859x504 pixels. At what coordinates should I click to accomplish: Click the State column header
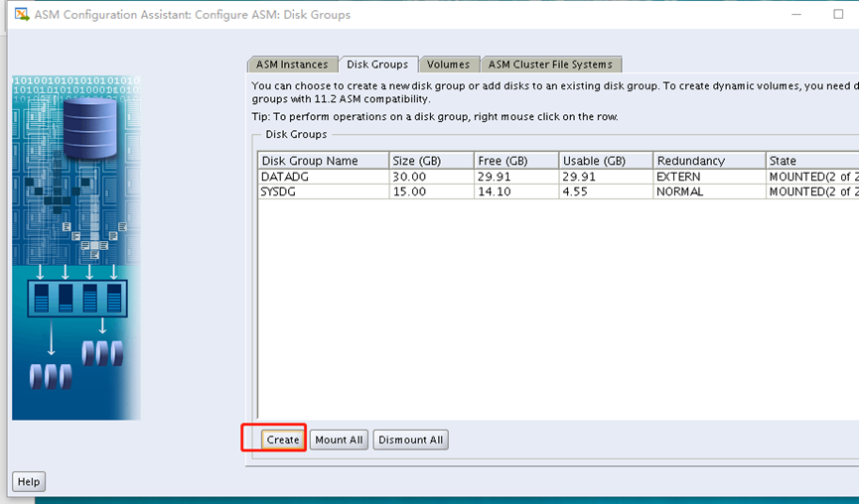coord(812,161)
